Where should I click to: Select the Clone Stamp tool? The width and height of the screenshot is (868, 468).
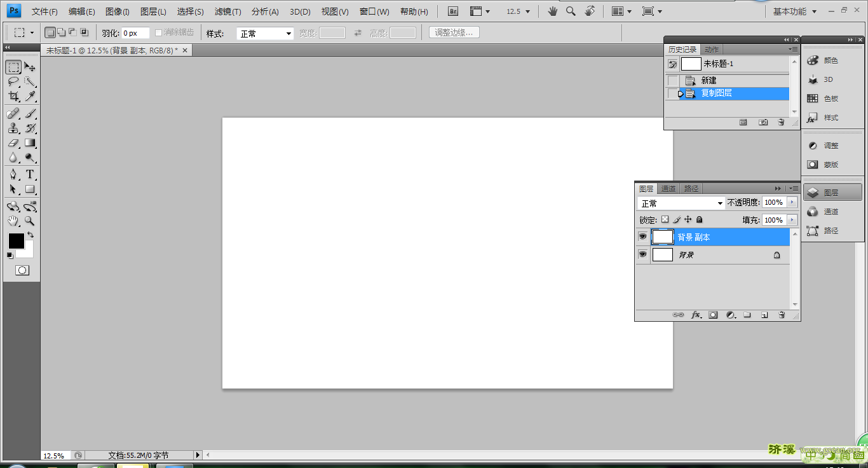13,128
